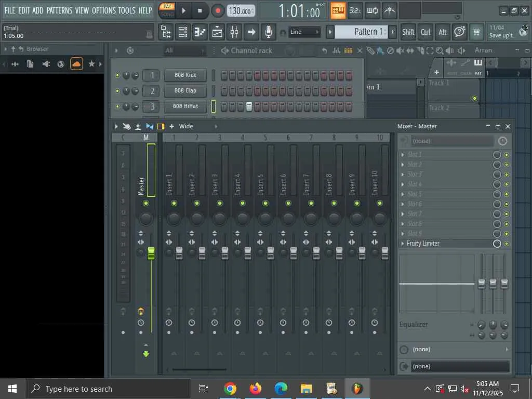Toggle PAT/SONG playback mode
The width and height of the screenshot is (532, 399).
point(167,10)
